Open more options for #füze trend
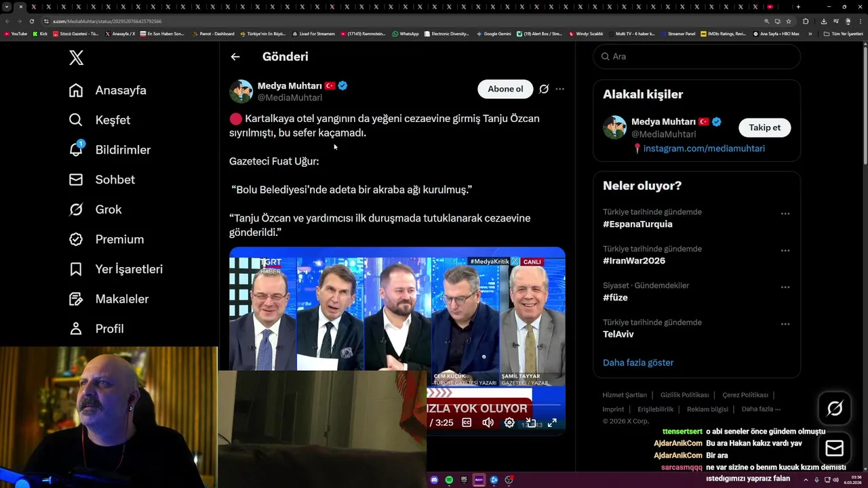 click(785, 287)
